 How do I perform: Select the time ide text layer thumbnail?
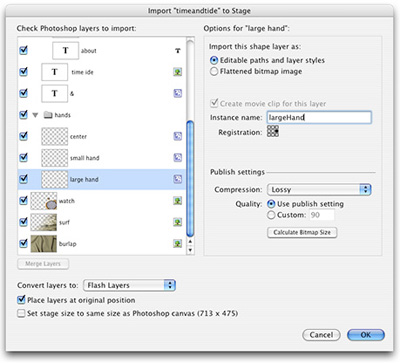(x=55, y=72)
